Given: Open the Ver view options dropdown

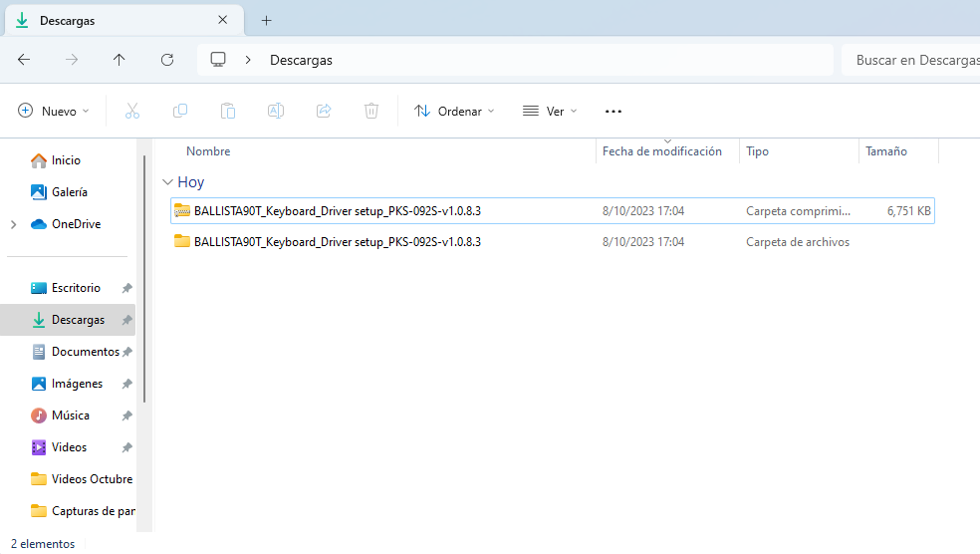Looking at the screenshot, I should (x=550, y=112).
